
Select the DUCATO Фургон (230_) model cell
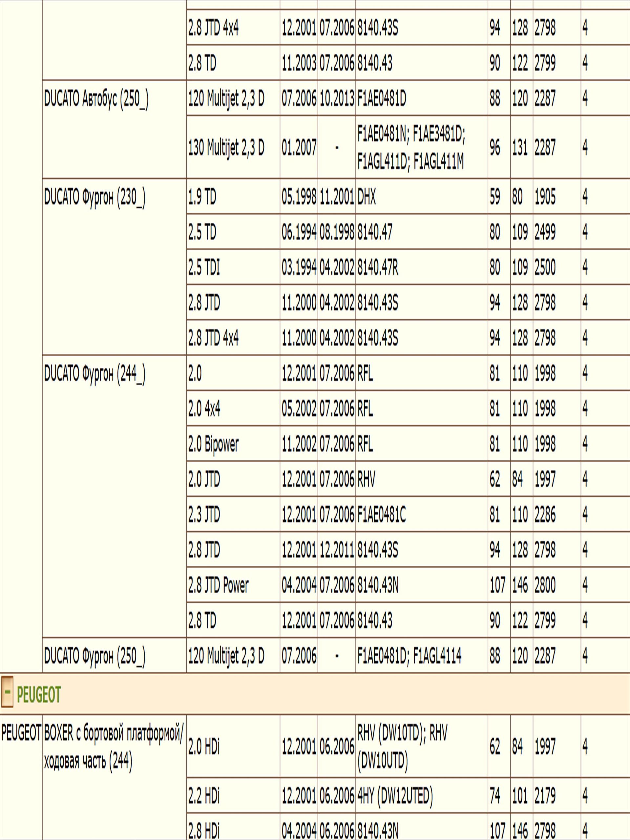pyautogui.click(x=114, y=266)
